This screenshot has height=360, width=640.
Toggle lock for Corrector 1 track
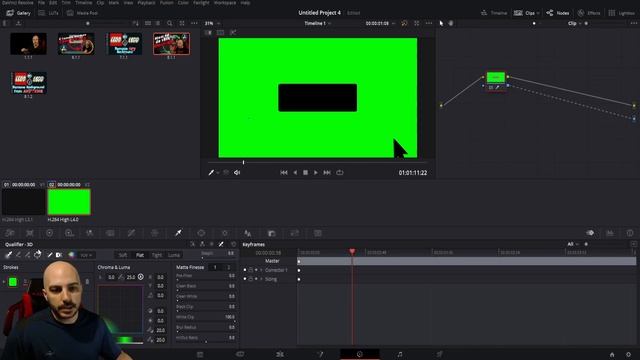(251, 270)
